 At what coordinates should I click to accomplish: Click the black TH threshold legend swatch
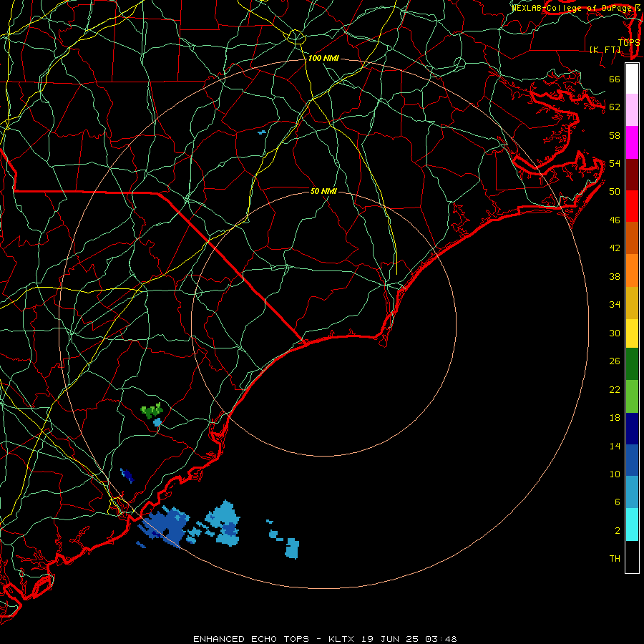[x=632, y=557]
